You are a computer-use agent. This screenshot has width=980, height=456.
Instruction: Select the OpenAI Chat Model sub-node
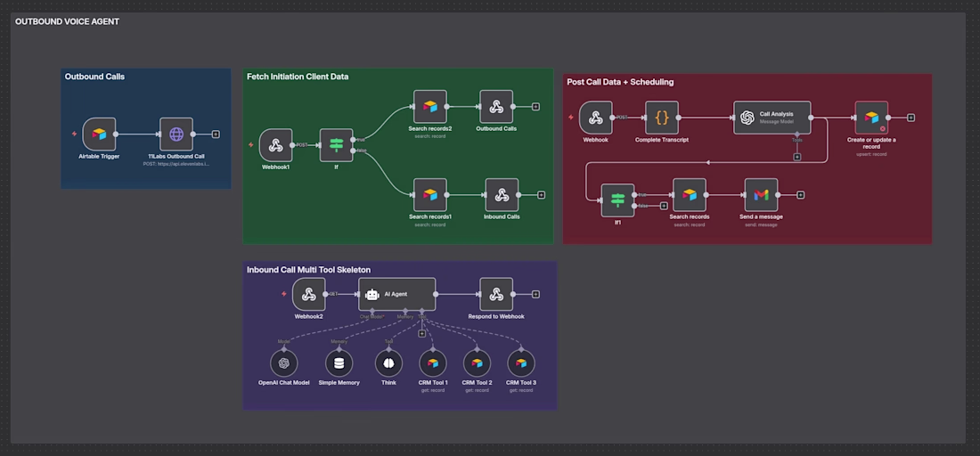[x=283, y=362]
